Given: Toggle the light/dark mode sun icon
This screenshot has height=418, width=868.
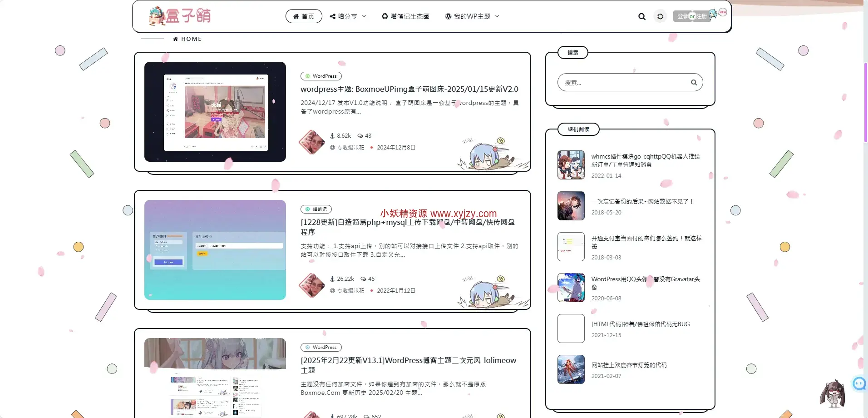Looking at the screenshot, I should coord(660,16).
